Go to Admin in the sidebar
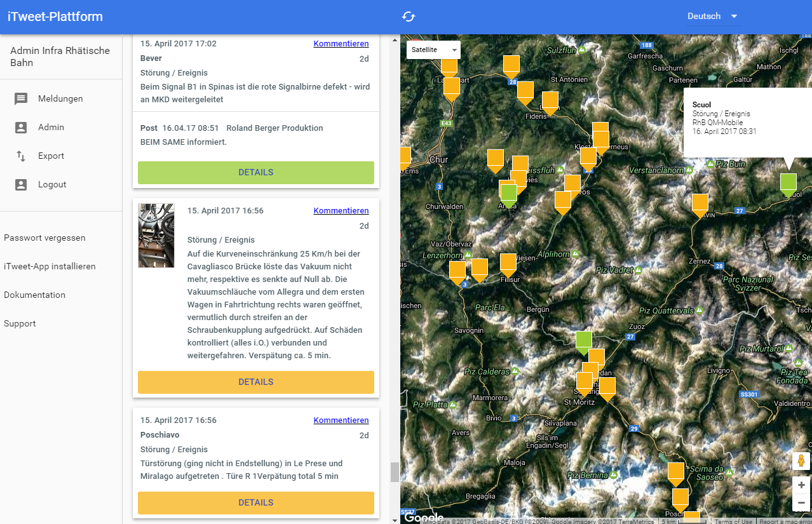The image size is (812, 524). (51, 127)
